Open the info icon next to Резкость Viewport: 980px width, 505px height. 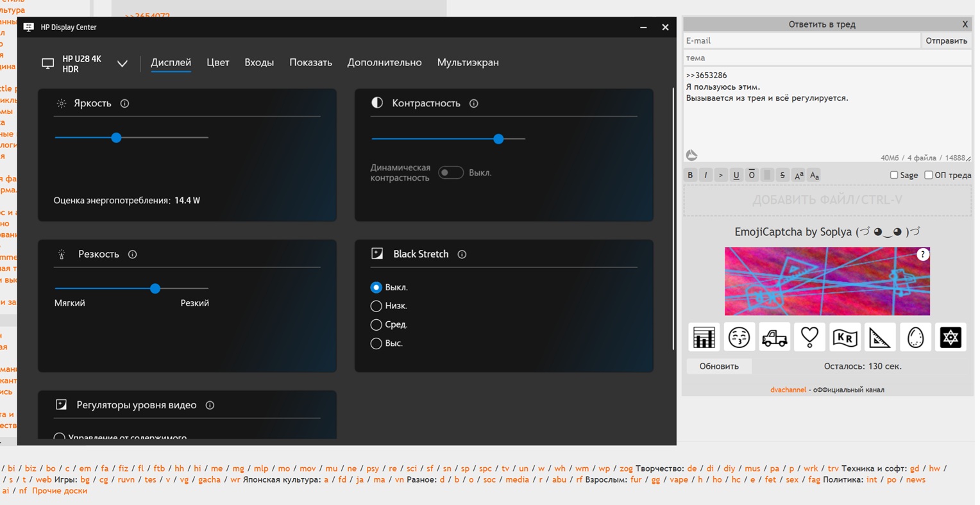132,254
